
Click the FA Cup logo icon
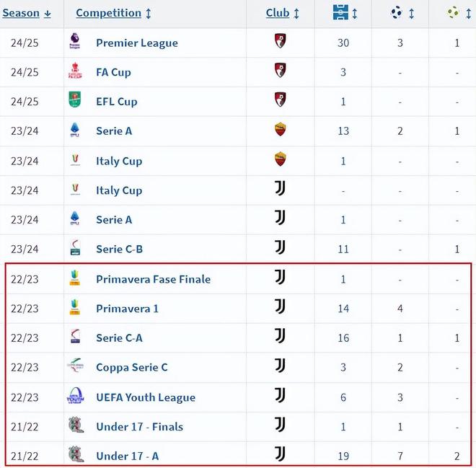pos(75,72)
